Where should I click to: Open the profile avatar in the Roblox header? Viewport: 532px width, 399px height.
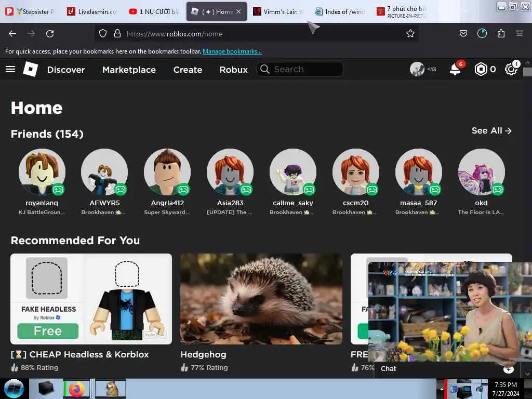[417, 69]
